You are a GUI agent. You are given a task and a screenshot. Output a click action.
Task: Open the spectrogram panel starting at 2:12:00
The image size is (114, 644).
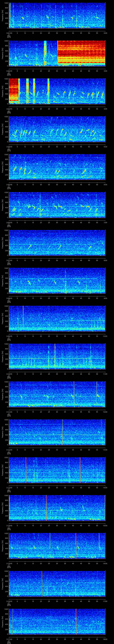coord(57,432)
